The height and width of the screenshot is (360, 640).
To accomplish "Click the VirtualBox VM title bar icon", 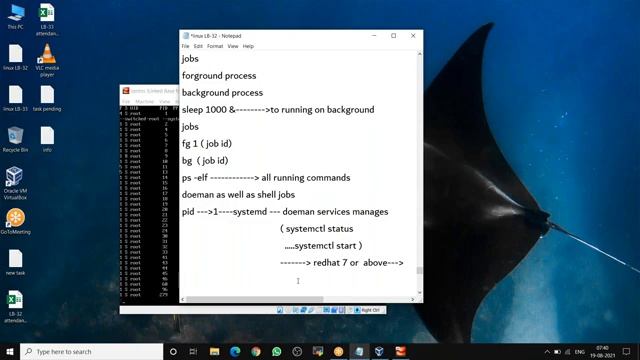I will (126, 91).
